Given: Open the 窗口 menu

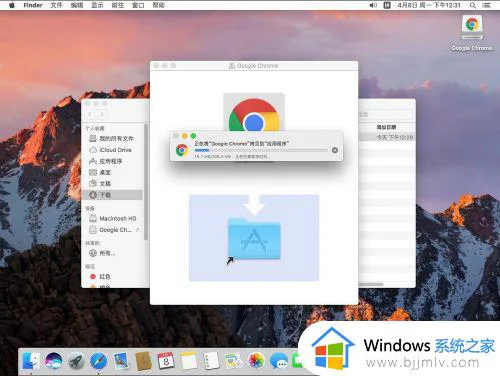Looking at the screenshot, I should 138,5.
